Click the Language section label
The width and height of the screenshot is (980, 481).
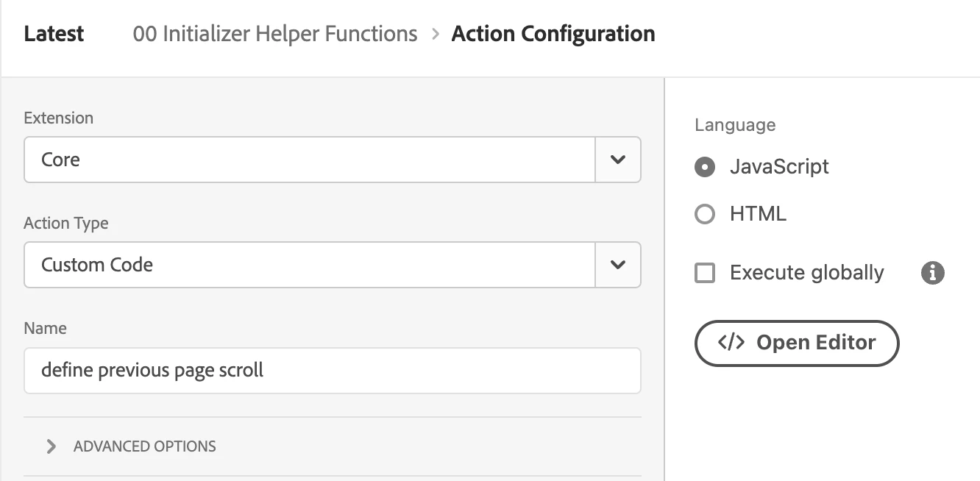tap(735, 125)
